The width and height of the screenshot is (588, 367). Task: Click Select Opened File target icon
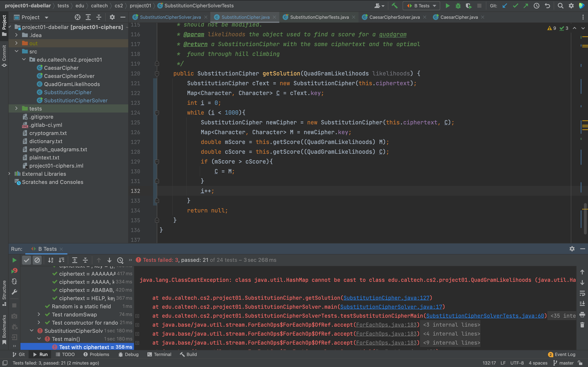click(77, 17)
